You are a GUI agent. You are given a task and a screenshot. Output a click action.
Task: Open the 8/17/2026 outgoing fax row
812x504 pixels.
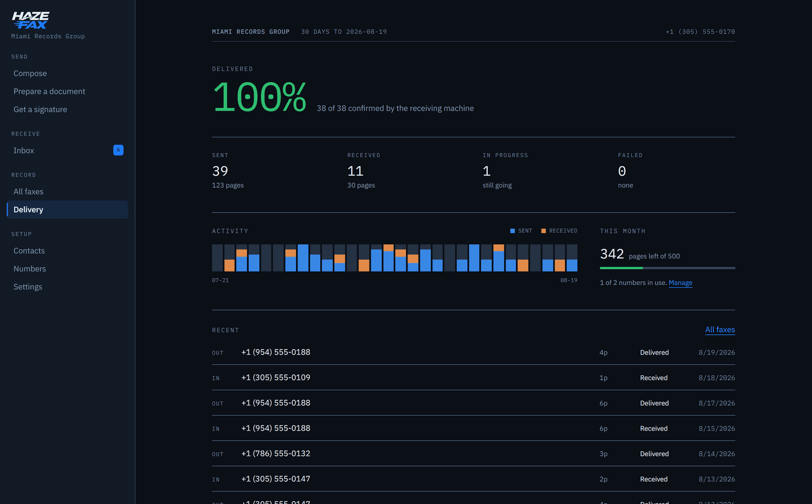click(473, 403)
